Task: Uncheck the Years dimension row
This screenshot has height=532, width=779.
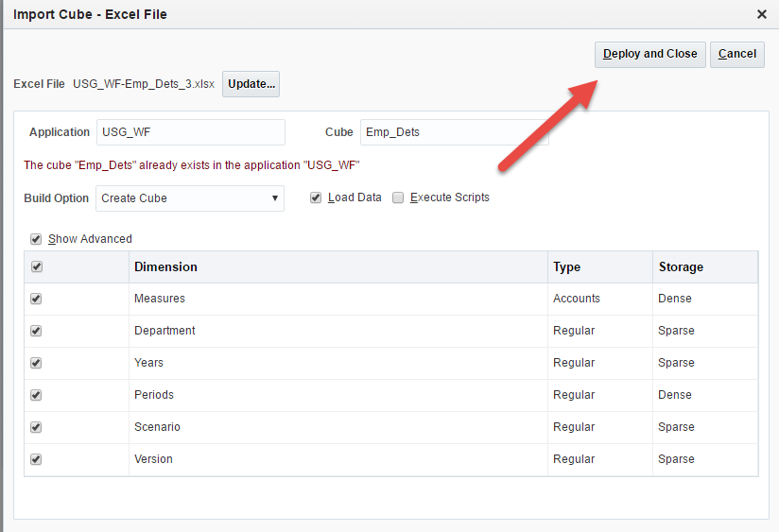Action: (36, 363)
